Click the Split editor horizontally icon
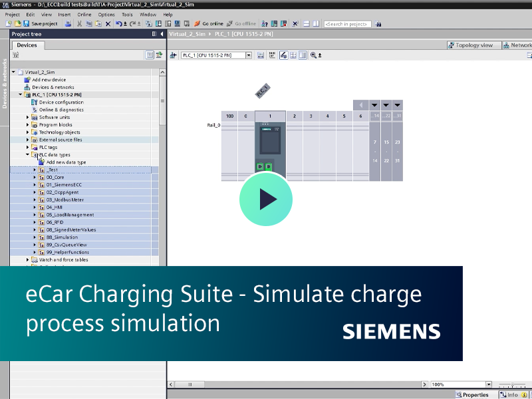Screen dimensions: 532x399 pos(307,24)
